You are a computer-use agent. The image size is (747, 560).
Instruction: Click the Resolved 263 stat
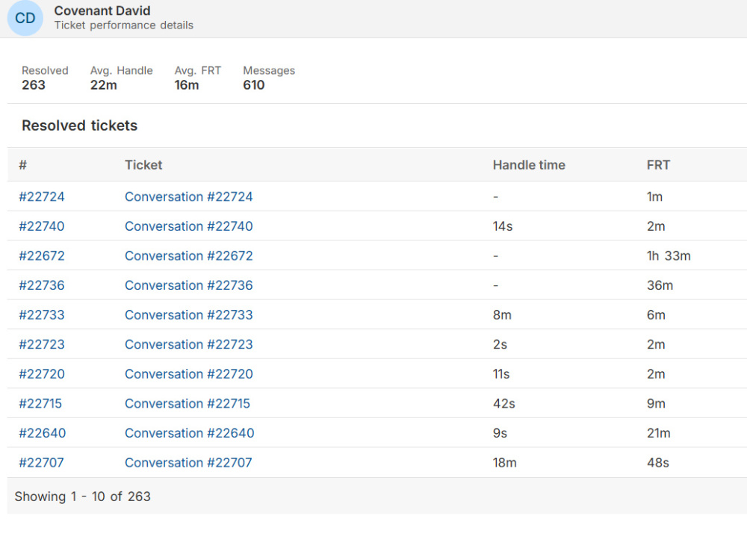45,78
